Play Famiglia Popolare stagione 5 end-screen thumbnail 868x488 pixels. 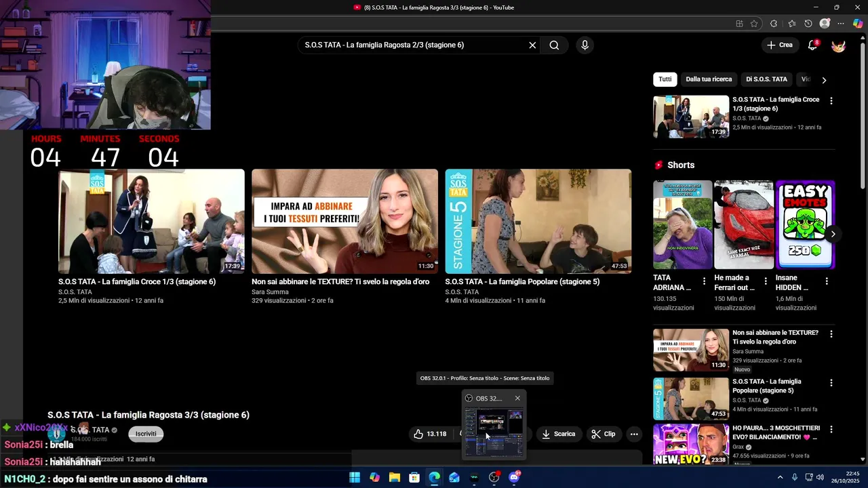pos(538,221)
